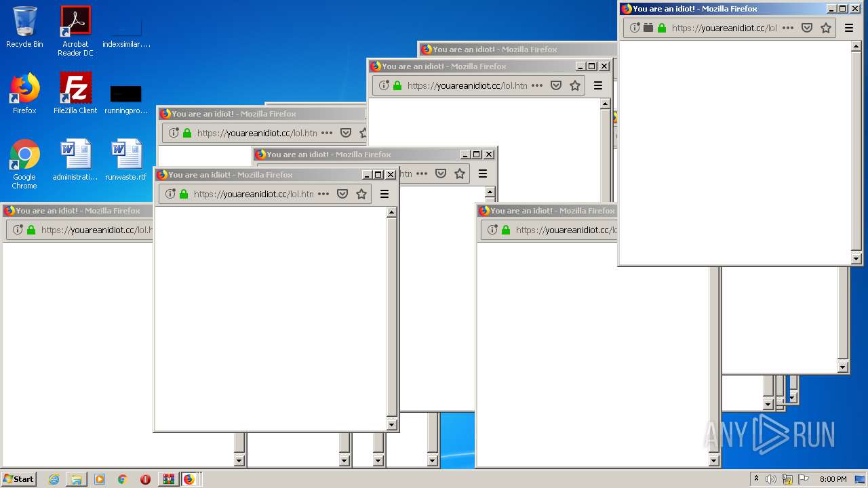Click site info icon in fully visible left-center window
The image size is (868, 488).
(170, 194)
